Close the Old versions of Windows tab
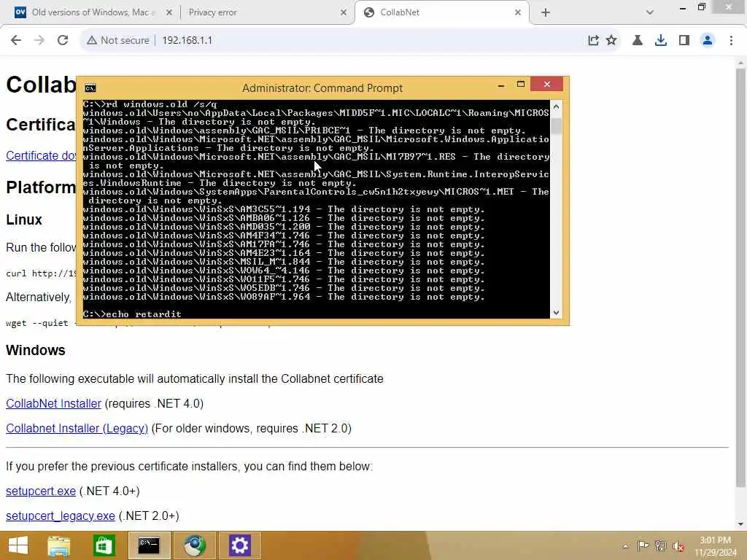The image size is (747, 560). coord(169,13)
